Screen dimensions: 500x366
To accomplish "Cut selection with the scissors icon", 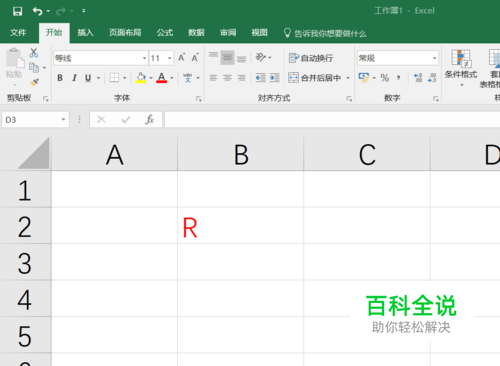I will pos(34,53).
